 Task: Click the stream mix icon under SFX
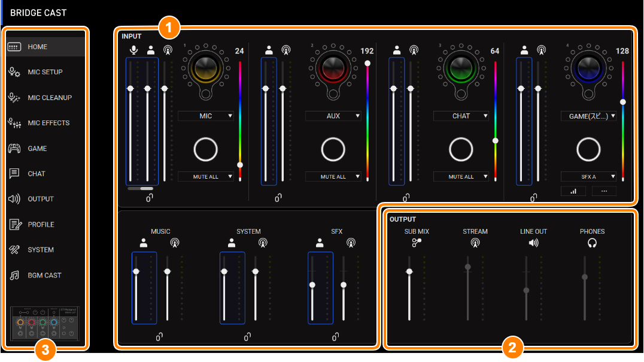click(x=351, y=243)
